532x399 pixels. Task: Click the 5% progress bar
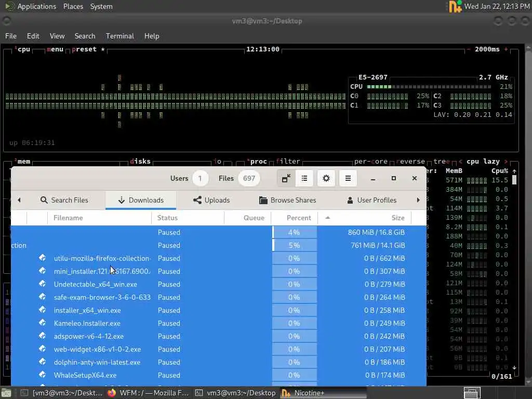pos(295,245)
